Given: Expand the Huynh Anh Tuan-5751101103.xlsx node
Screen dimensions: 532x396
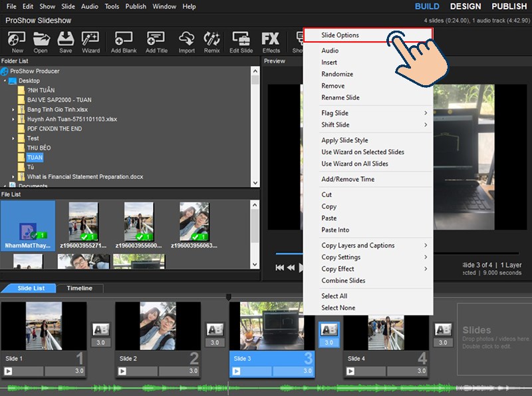Looking at the screenshot, I should click(13, 119).
